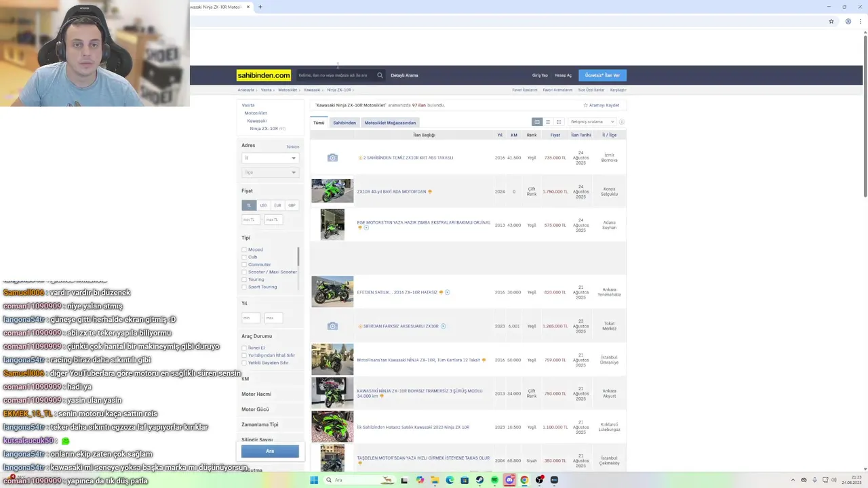Open ZX10R 40.yıl BAYİ ADA MOTOR'DAN listing
This screenshot has width=868, height=488.
click(391, 192)
